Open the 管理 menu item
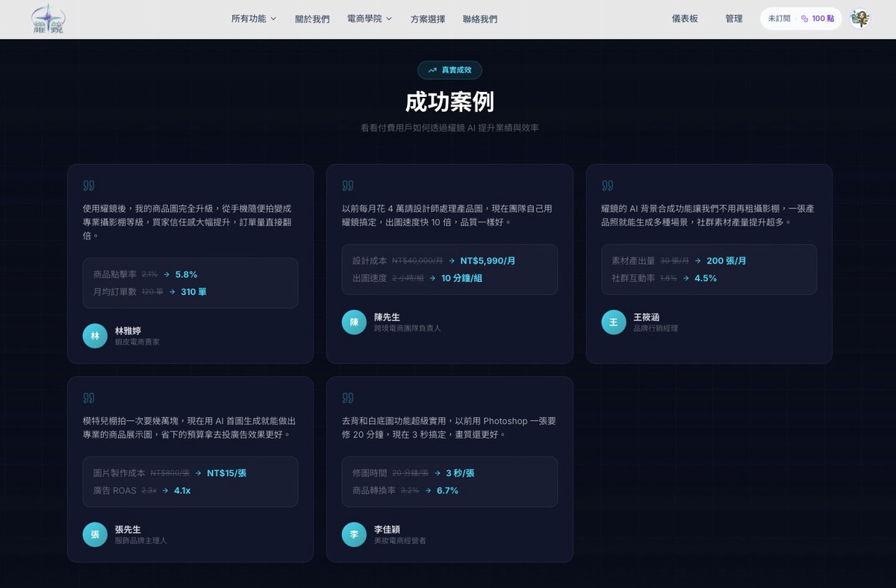This screenshot has height=588, width=896. (733, 19)
